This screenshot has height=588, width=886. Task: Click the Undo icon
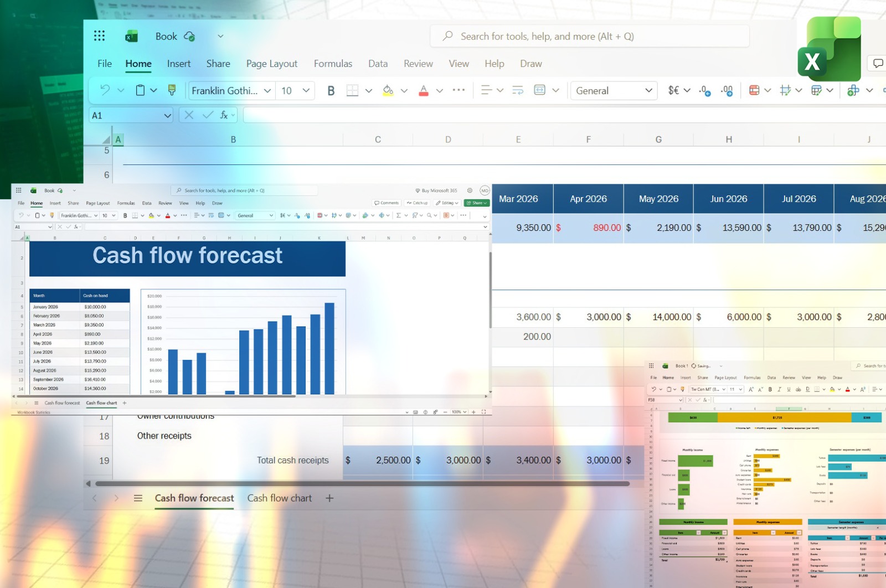tap(105, 90)
